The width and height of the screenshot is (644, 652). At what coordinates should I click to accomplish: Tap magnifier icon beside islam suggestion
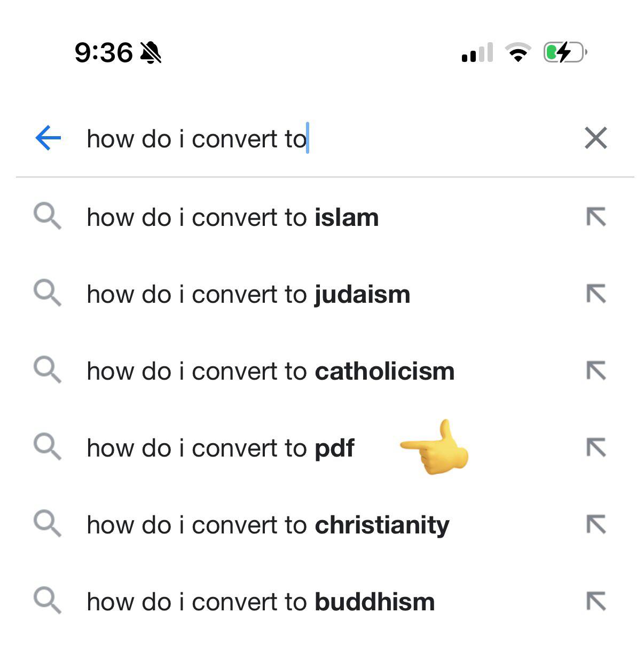pos(47,217)
